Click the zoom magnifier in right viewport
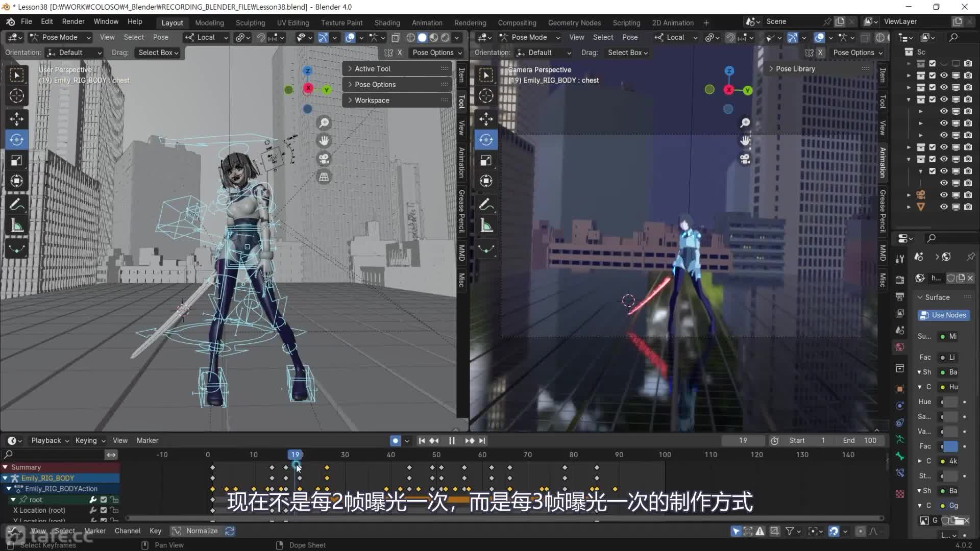This screenshot has width=980, height=551. click(x=745, y=123)
